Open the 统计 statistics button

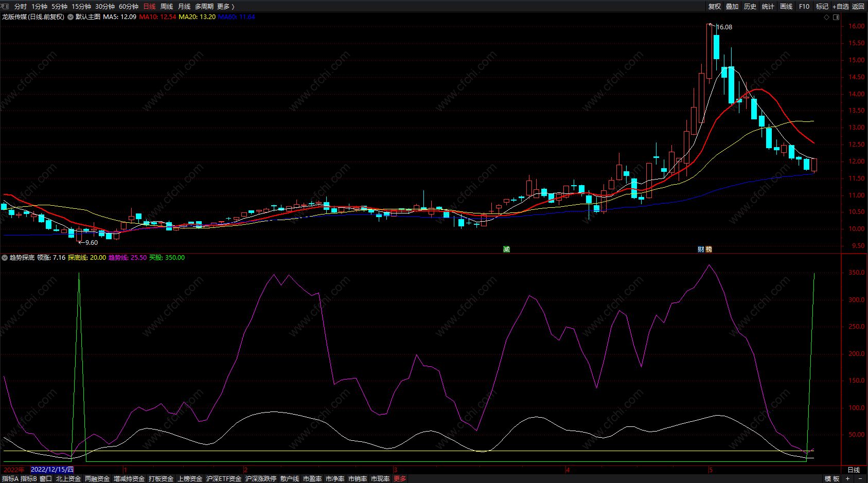(x=768, y=7)
